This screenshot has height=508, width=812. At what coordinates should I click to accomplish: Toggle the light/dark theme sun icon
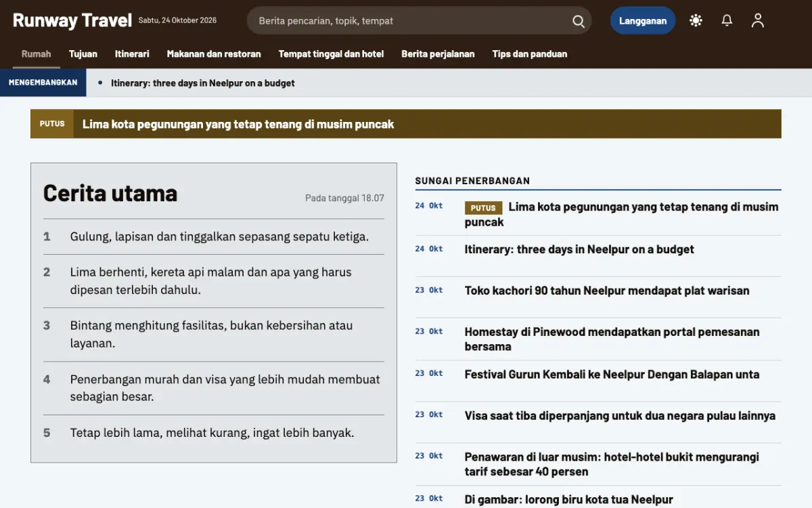point(696,21)
